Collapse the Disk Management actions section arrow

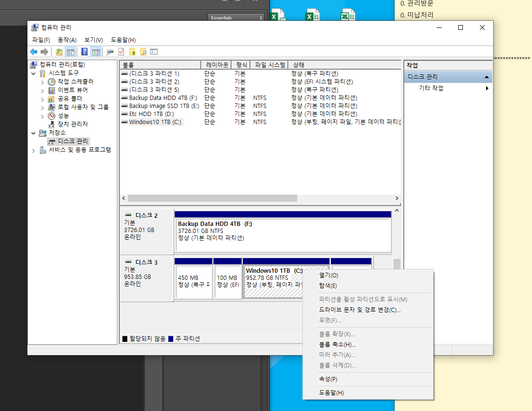(x=487, y=77)
